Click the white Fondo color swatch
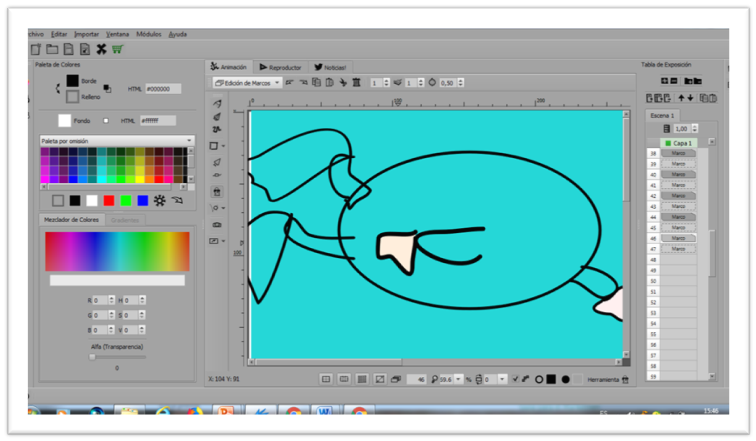The image size is (756, 441). pyautogui.click(x=65, y=120)
